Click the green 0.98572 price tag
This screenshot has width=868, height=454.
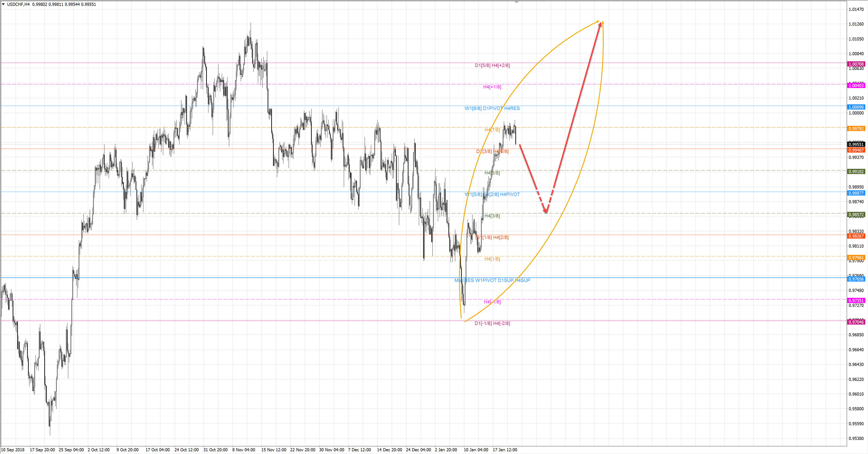pyautogui.click(x=856, y=215)
